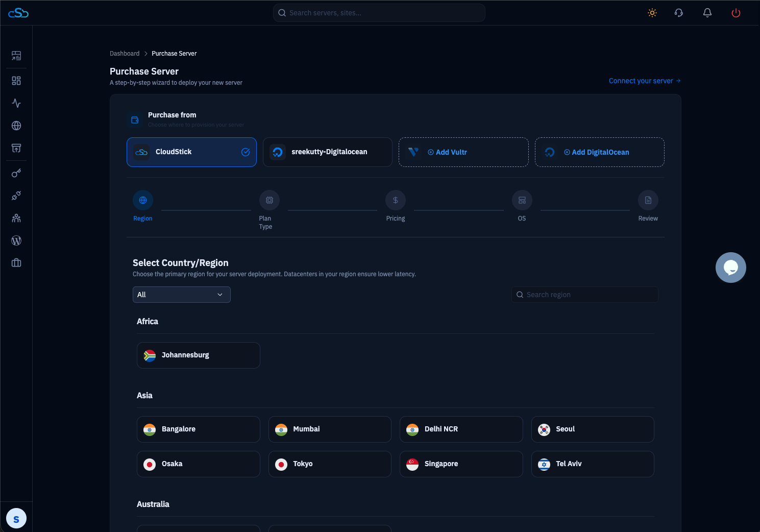Image resolution: width=760 pixels, height=532 pixels.
Task: Click the Add Vultr button
Action: point(463,152)
